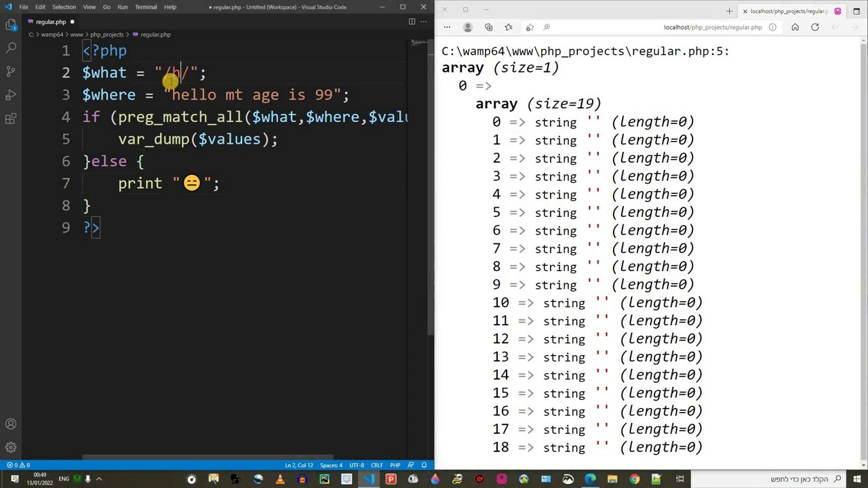Open PowerPoint from the taskbar
Image resolution: width=868 pixels, height=488 pixels.
391,479
